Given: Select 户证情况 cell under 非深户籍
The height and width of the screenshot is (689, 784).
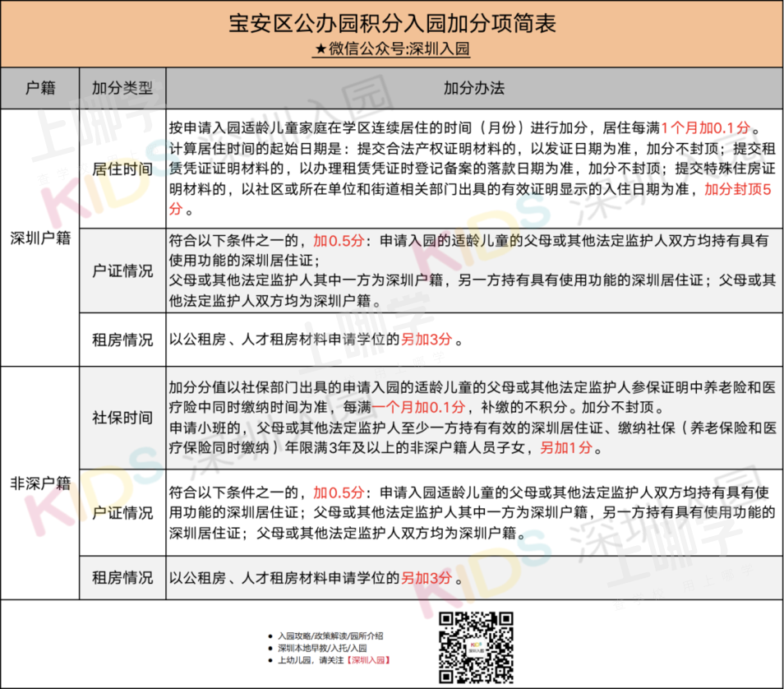Looking at the screenshot, I should pos(122,513).
